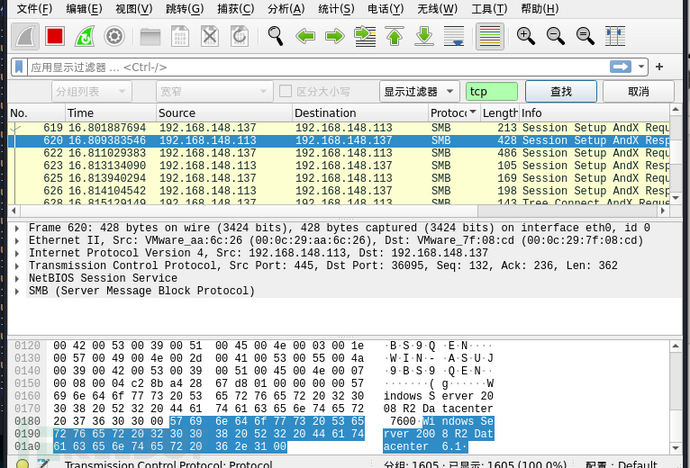
Task: Toggle packet list colorization
Action: coord(490,36)
